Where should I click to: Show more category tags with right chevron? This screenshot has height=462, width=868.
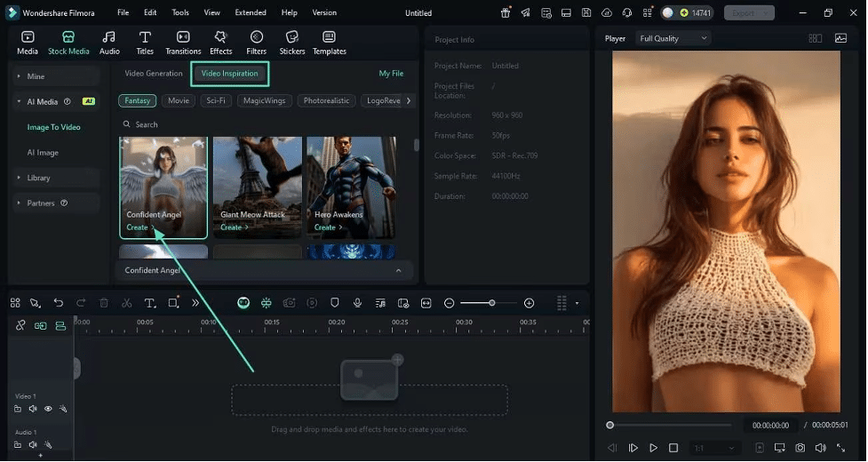[409, 100]
